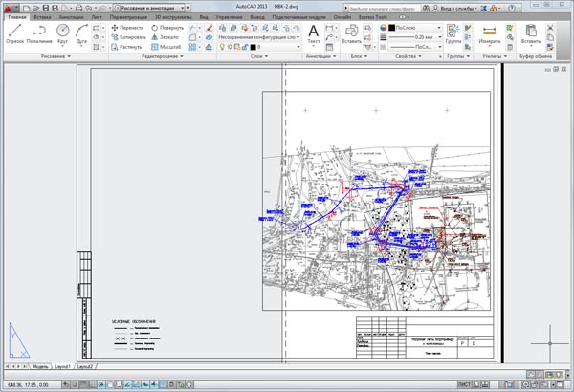574x392 pixels.
Task: Activate the Зеркало (Mirror) tool
Action: click(x=167, y=37)
